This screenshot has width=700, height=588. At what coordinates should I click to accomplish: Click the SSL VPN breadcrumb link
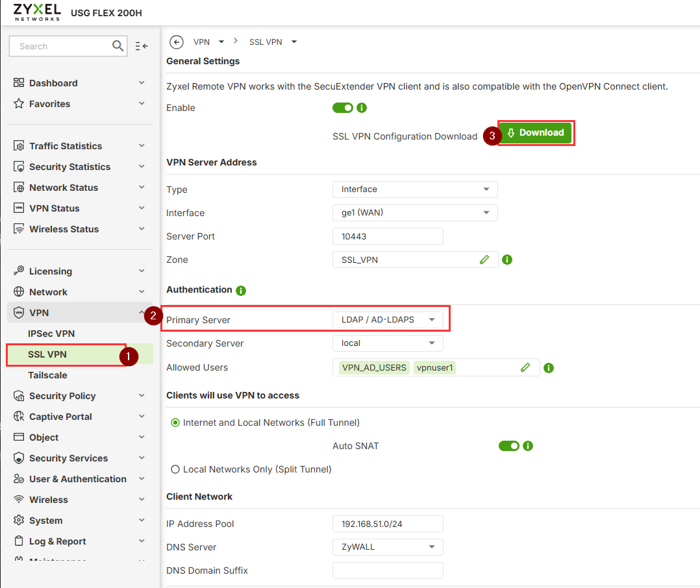pos(266,42)
